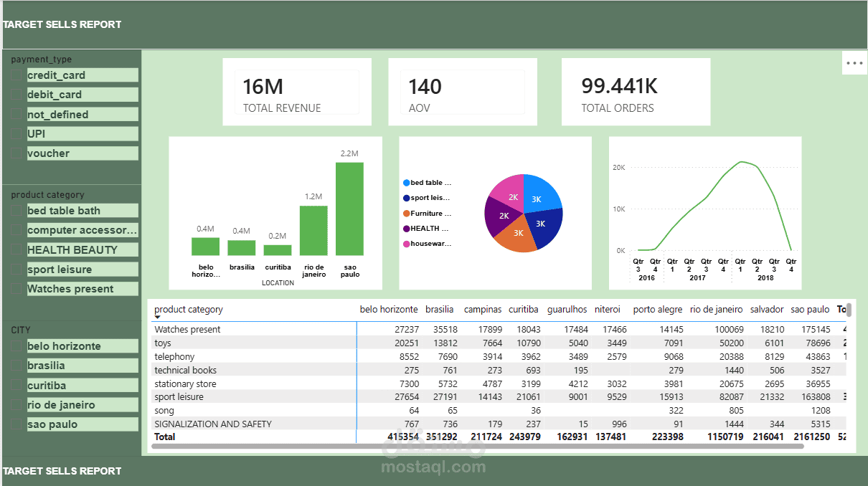Click the AOV 140 card
868x486 pixels.
[463, 92]
